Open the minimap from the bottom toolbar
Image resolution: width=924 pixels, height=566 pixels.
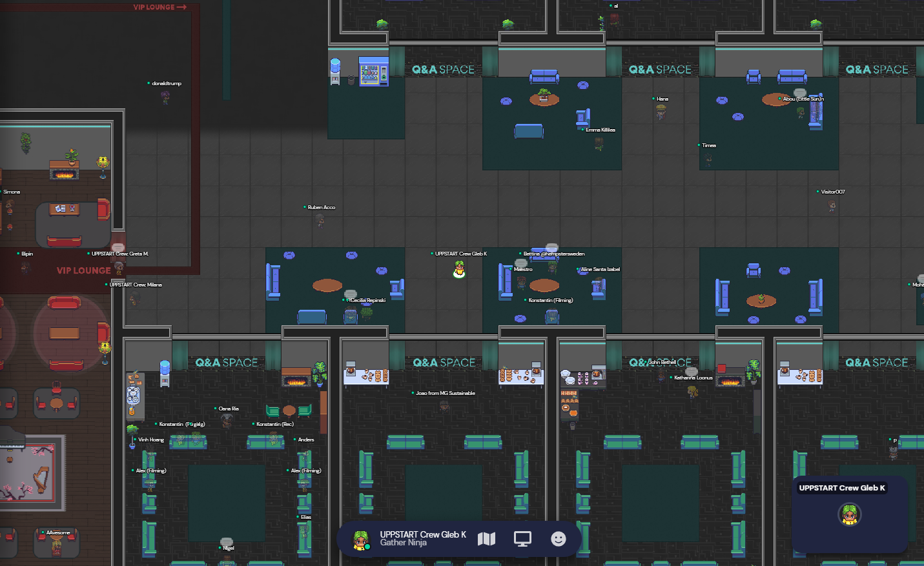(486, 539)
